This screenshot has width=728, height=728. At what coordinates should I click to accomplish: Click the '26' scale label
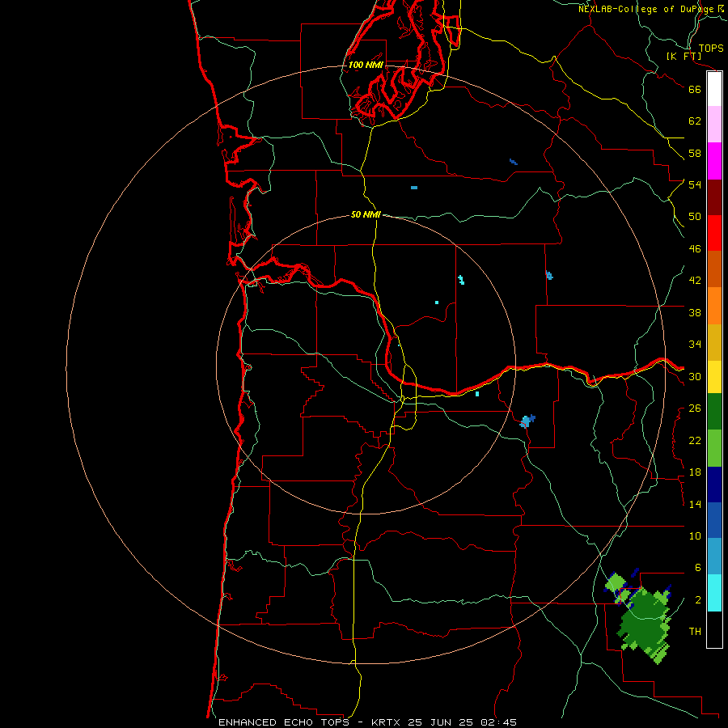click(x=695, y=408)
